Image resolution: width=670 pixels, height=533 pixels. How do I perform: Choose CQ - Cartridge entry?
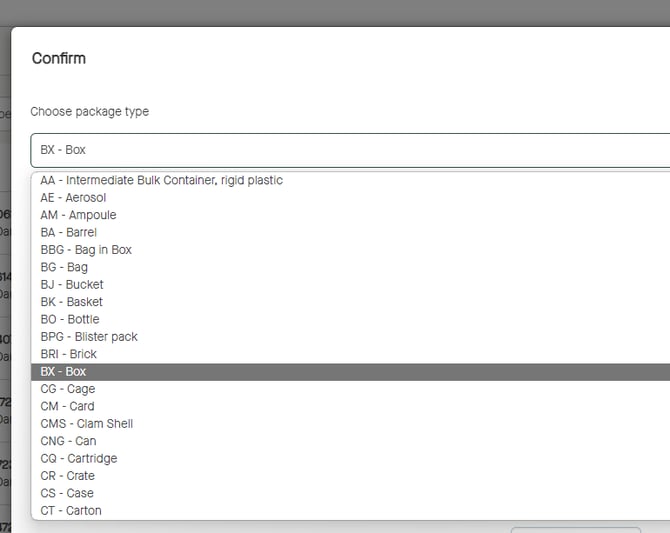click(x=78, y=458)
